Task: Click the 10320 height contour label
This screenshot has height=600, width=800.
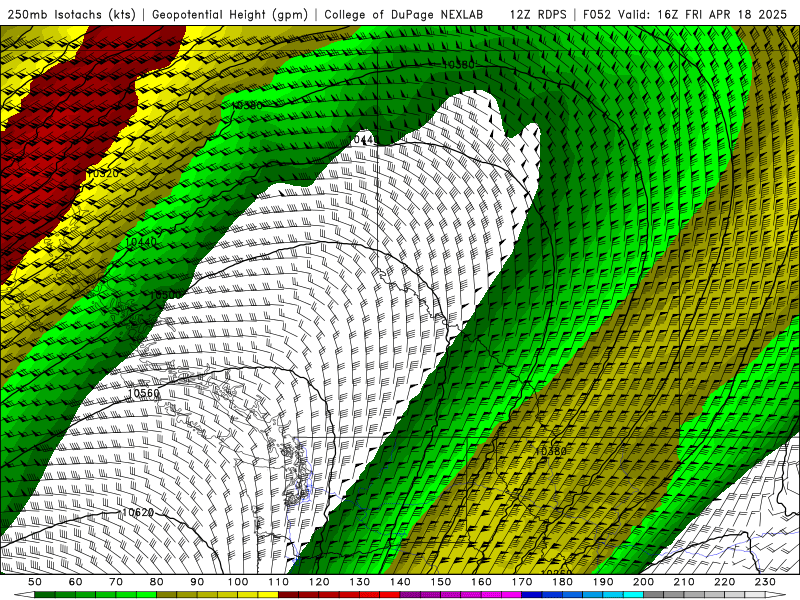Action: coord(103,173)
